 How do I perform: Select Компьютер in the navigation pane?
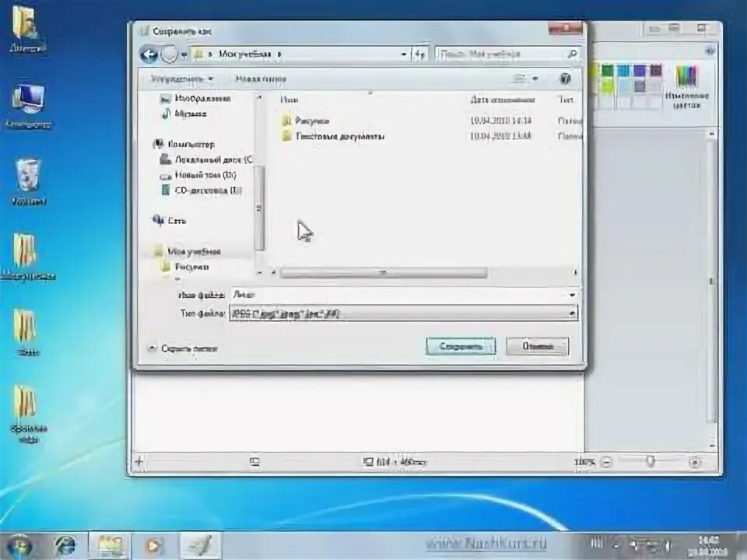click(x=184, y=145)
